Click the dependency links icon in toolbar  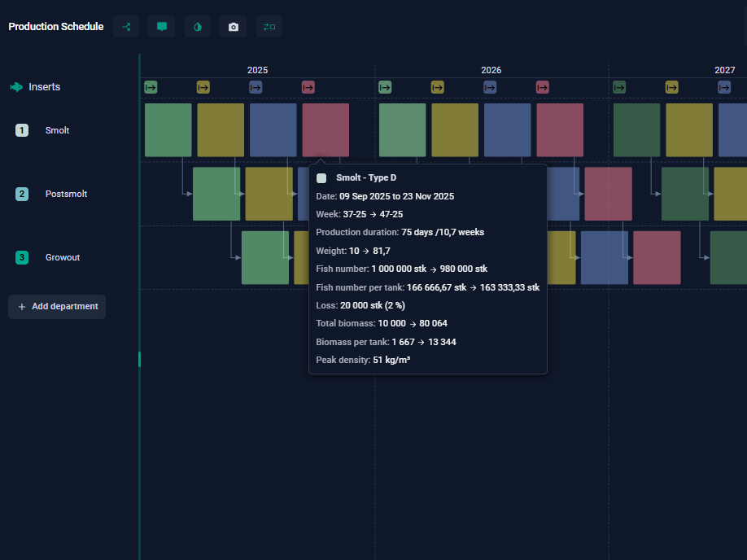(126, 27)
